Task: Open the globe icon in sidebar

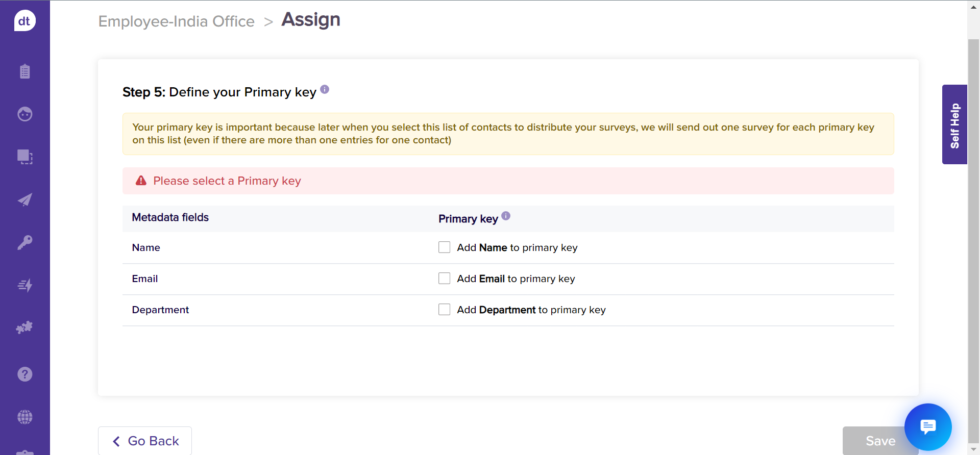Action: 24,417
